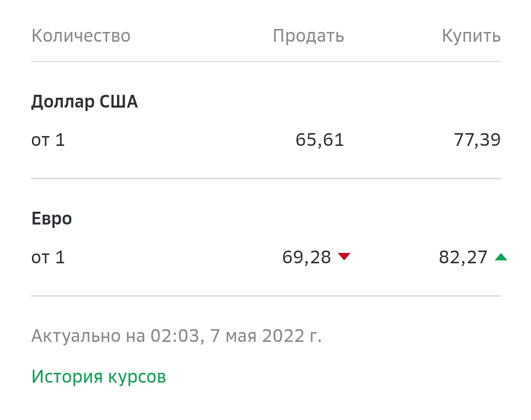Screen dimensions: 531x420
Task: Select the Продать column header
Action: pos(308,36)
